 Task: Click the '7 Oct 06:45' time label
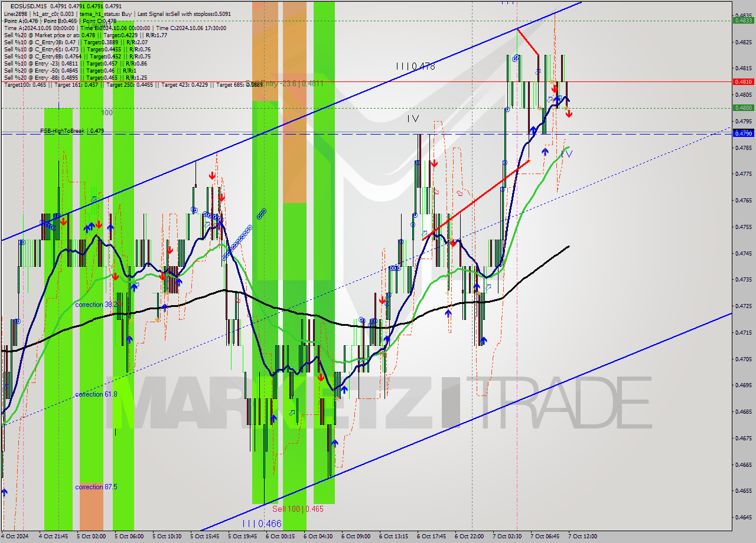pyautogui.click(x=545, y=537)
